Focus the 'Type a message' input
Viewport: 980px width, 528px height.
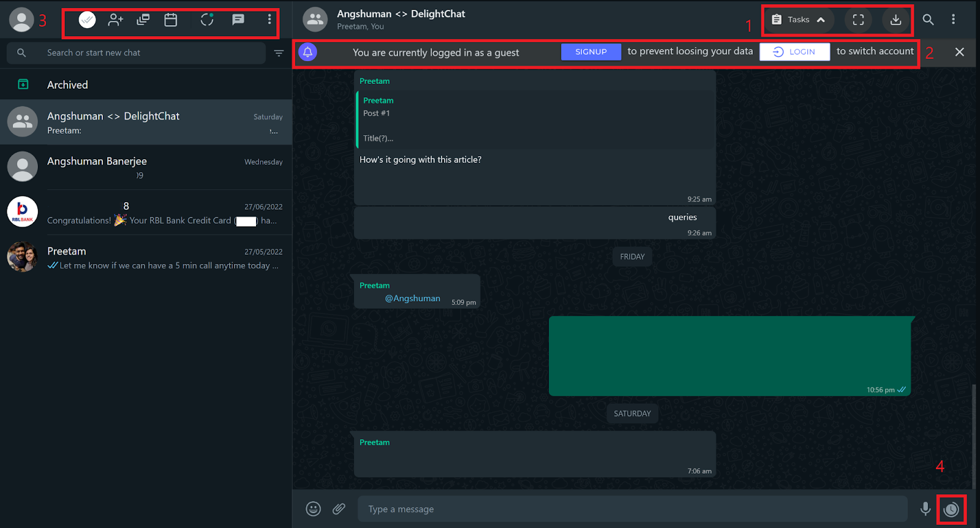tap(633, 509)
